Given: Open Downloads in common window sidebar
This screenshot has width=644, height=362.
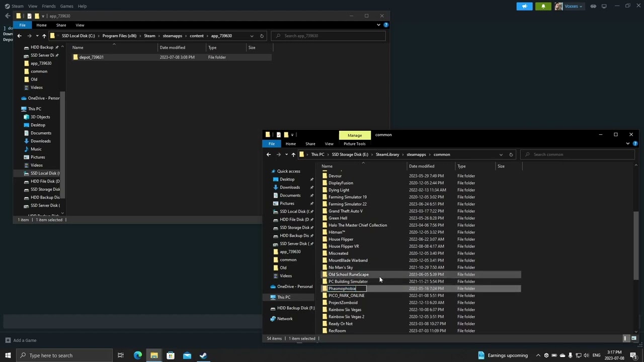Looking at the screenshot, I should (x=290, y=188).
